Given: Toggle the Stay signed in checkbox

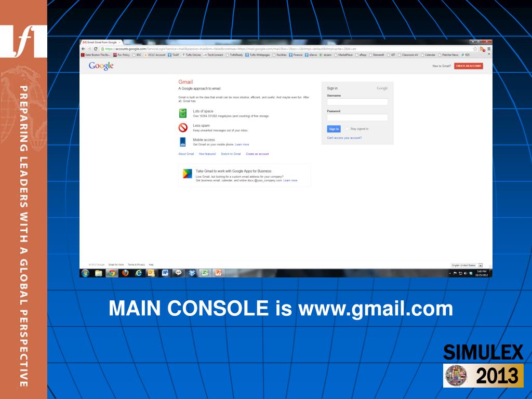Looking at the screenshot, I should [x=347, y=129].
